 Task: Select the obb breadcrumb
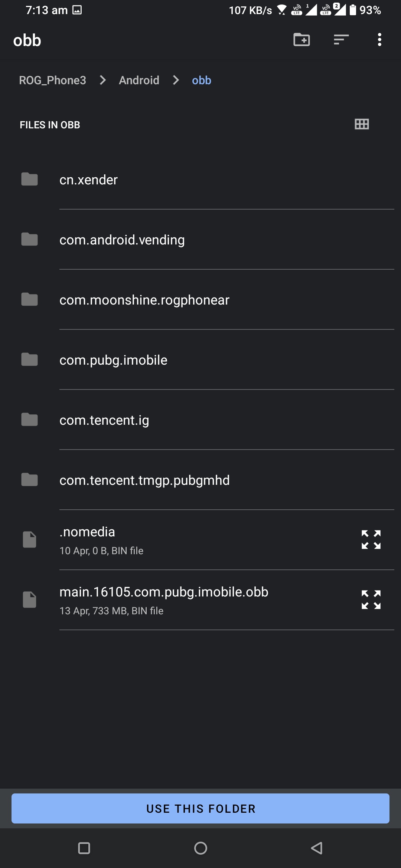tap(202, 80)
